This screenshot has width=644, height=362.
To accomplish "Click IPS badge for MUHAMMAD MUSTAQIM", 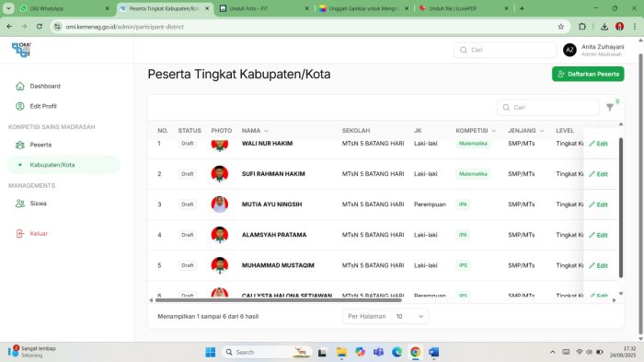I will 463,265.
